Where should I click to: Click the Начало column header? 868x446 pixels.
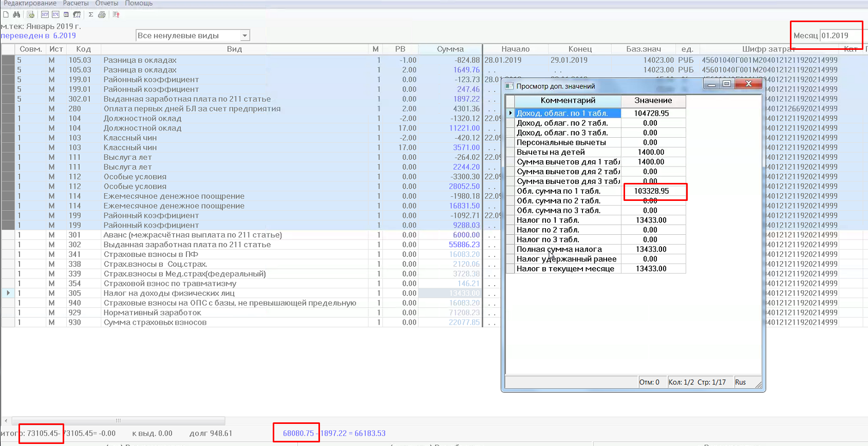pos(516,49)
